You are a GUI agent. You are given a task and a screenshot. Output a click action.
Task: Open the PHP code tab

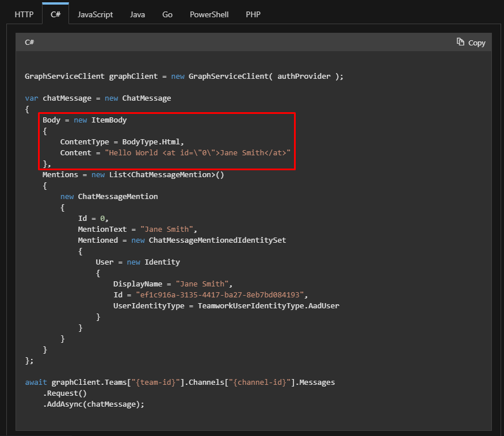[253, 14]
